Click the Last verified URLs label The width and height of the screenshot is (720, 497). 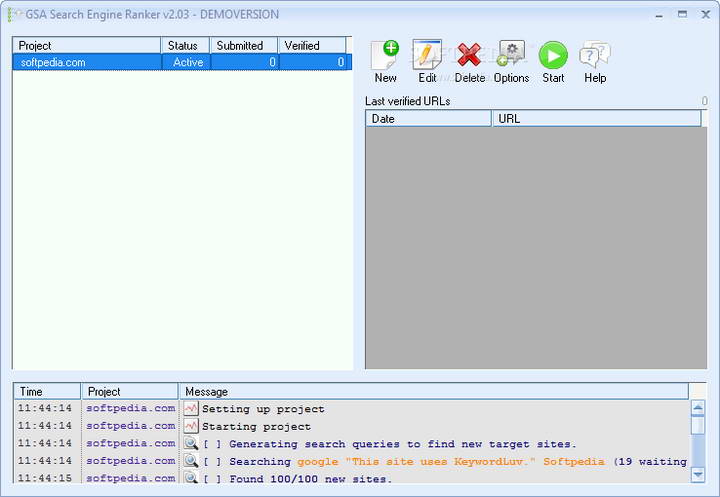(x=407, y=101)
